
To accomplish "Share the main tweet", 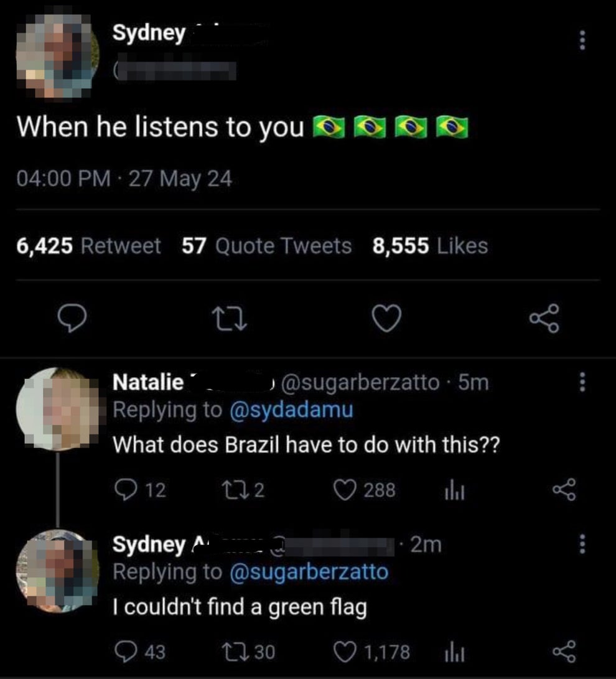I will click(544, 319).
